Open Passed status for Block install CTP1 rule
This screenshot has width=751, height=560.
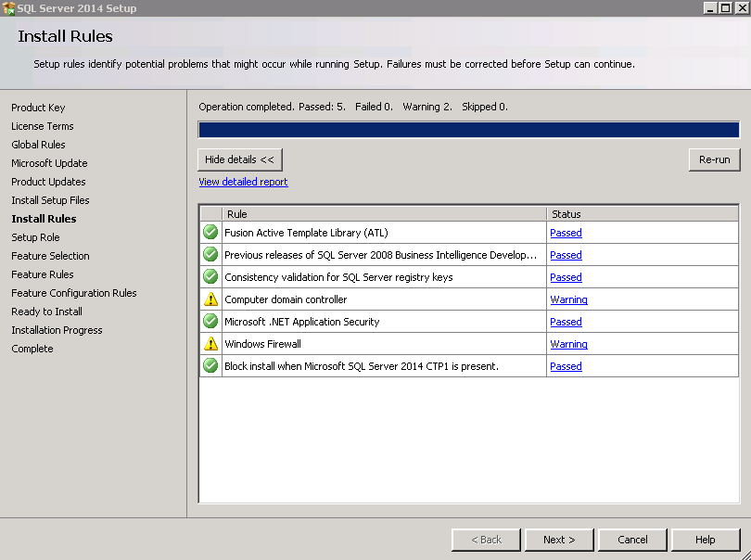tap(566, 366)
